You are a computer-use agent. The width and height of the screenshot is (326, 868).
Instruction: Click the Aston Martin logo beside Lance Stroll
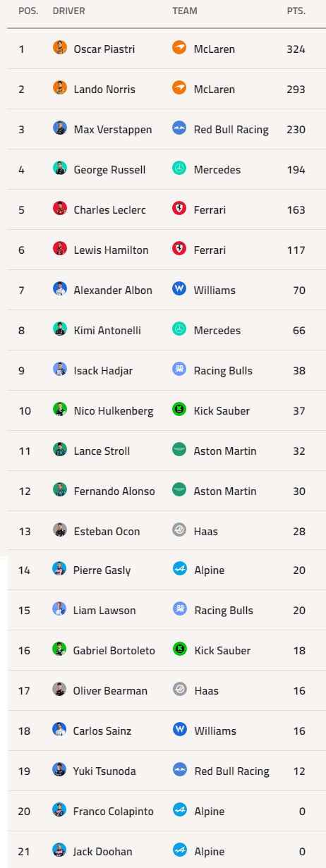click(x=179, y=450)
